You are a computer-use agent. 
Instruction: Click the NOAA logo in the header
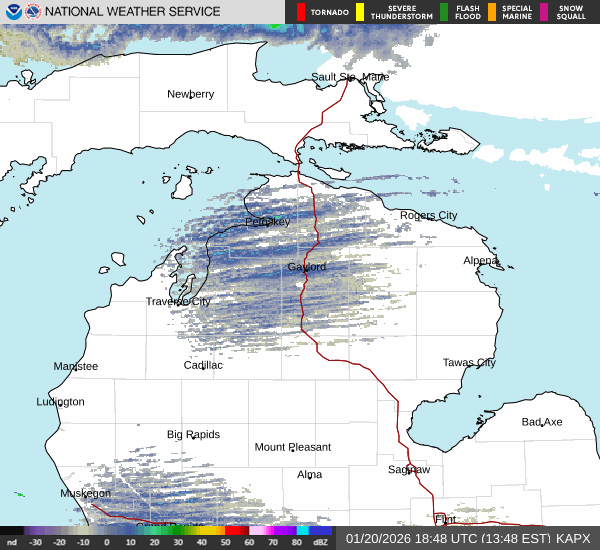point(13,12)
